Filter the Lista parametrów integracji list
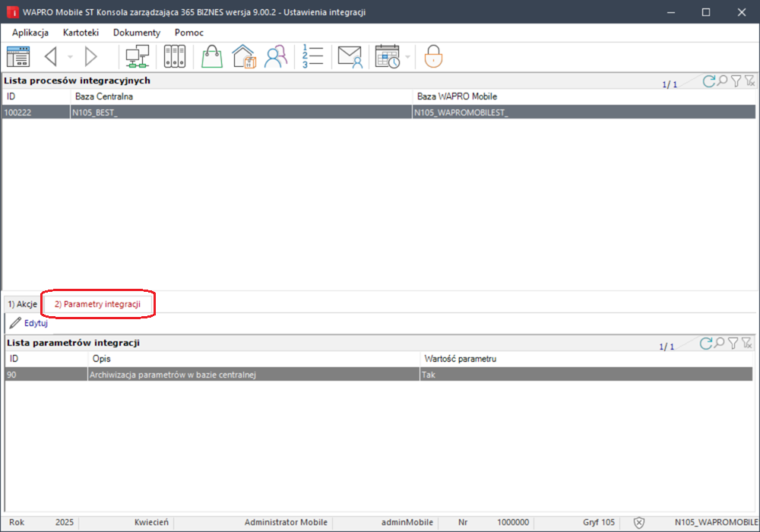 [x=733, y=343]
